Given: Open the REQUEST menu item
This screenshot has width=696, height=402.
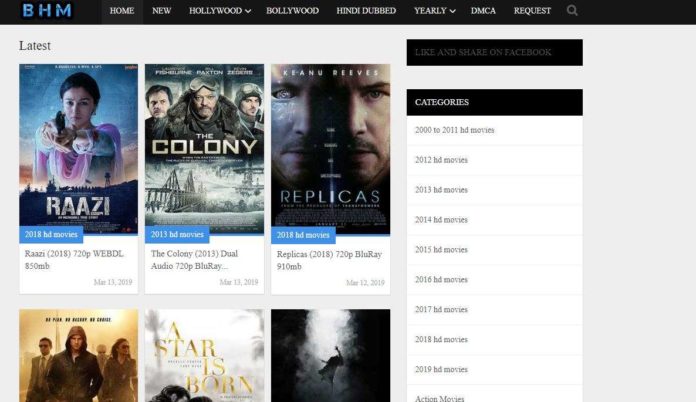Looking at the screenshot, I should click(532, 11).
